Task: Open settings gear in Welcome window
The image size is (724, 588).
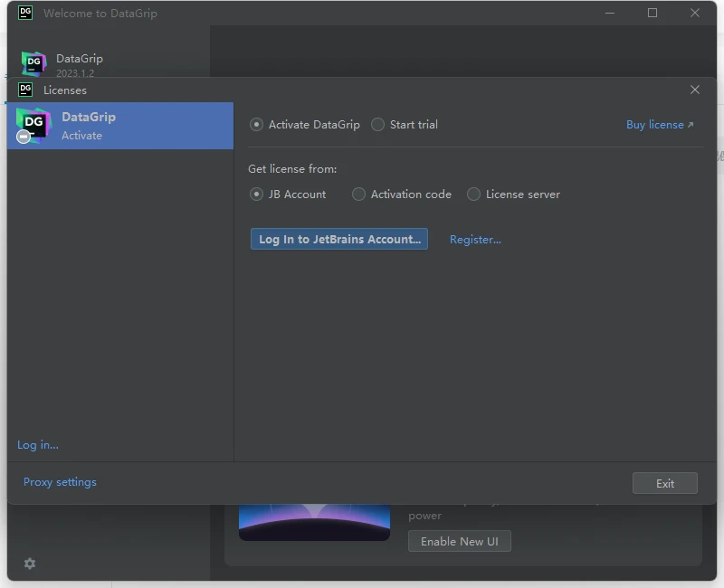Action: coord(30,563)
